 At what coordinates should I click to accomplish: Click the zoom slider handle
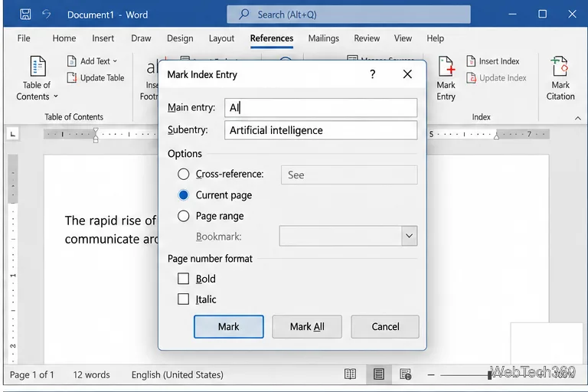tap(489, 374)
